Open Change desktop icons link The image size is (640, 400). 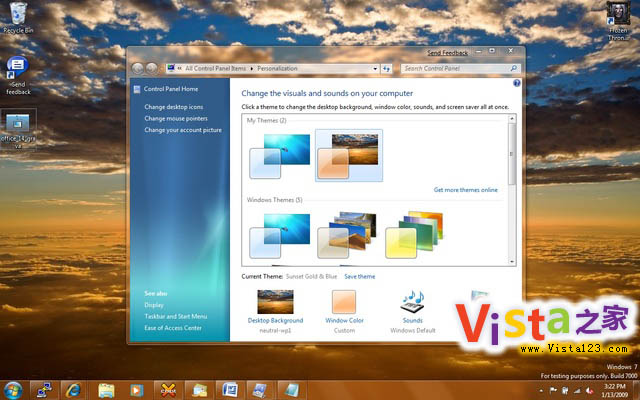point(173,107)
